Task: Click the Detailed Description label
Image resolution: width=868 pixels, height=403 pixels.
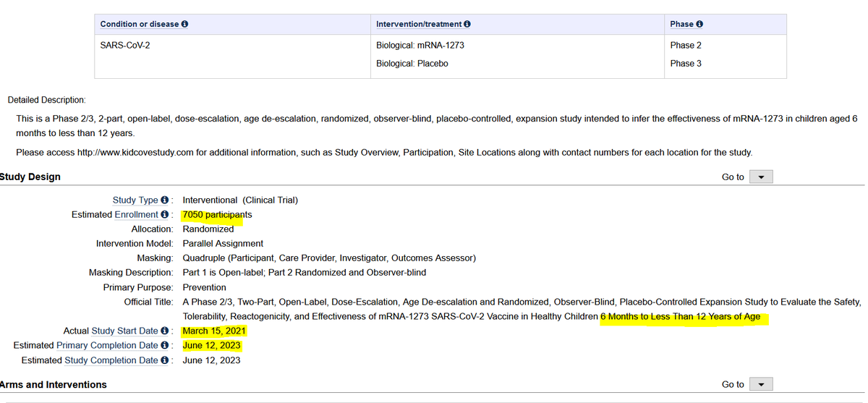Action: point(46,100)
